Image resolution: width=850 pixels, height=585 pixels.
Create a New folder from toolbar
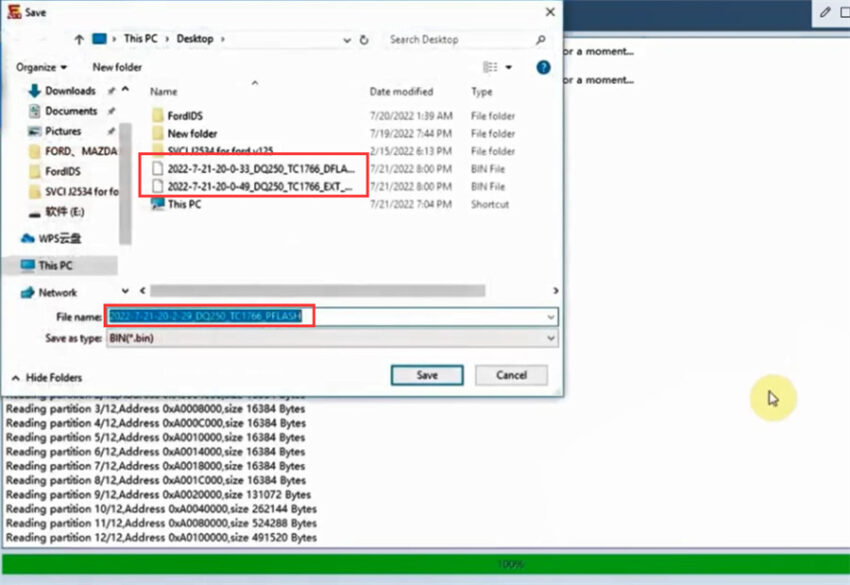(x=117, y=67)
